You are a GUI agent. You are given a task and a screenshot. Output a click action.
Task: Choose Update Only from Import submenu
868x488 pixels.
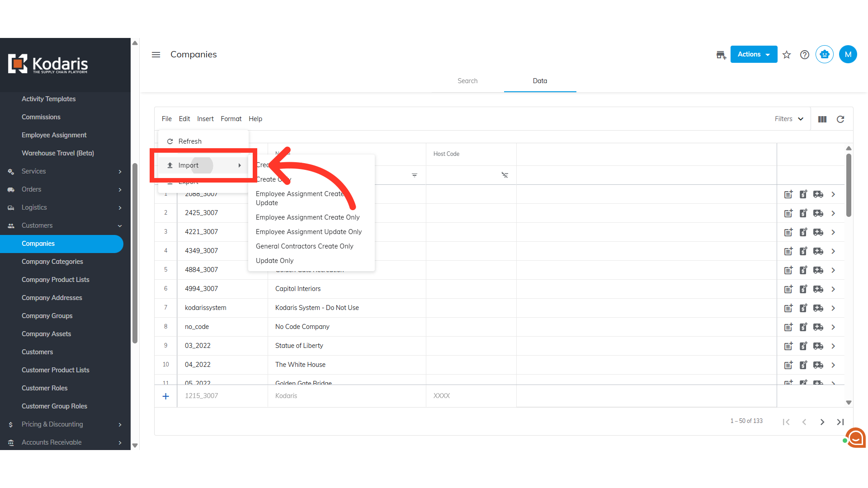pyautogui.click(x=274, y=261)
